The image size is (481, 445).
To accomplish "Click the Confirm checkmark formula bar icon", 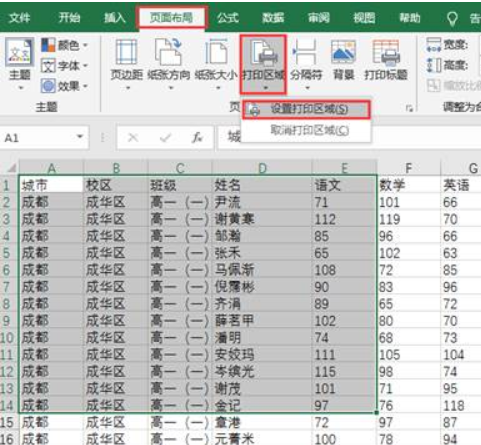I will point(165,137).
